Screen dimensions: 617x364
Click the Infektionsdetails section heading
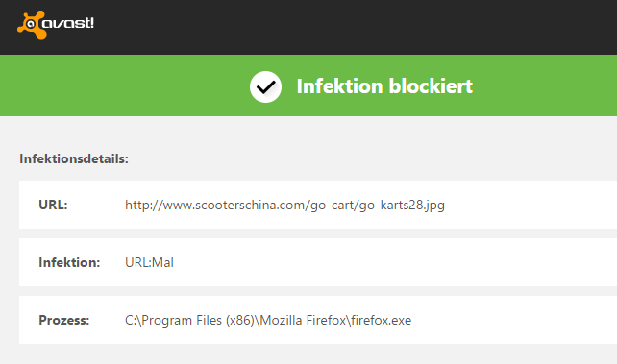pyautogui.click(x=74, y=158)
